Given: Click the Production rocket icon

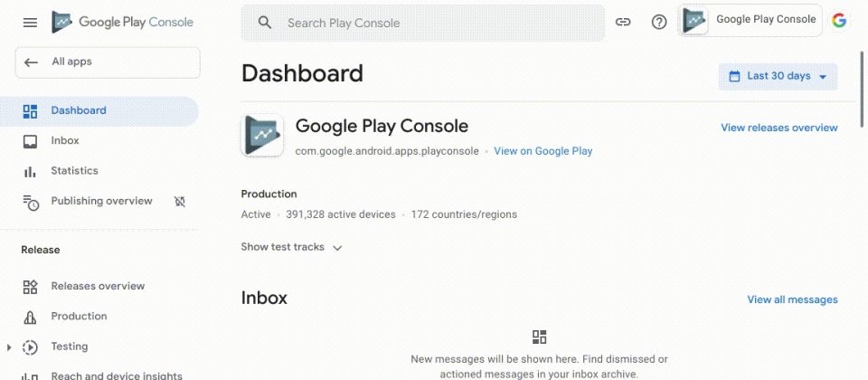Looking at the screenshot, I should 30,317.
